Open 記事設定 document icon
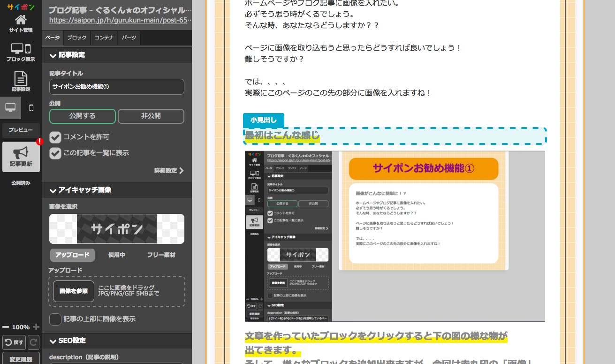This screenshot has height=364, width=615. click(x=21, y=82)
